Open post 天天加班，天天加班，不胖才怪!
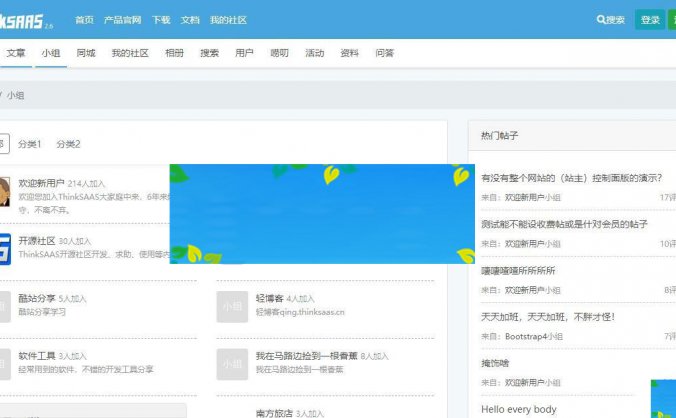 548,317
